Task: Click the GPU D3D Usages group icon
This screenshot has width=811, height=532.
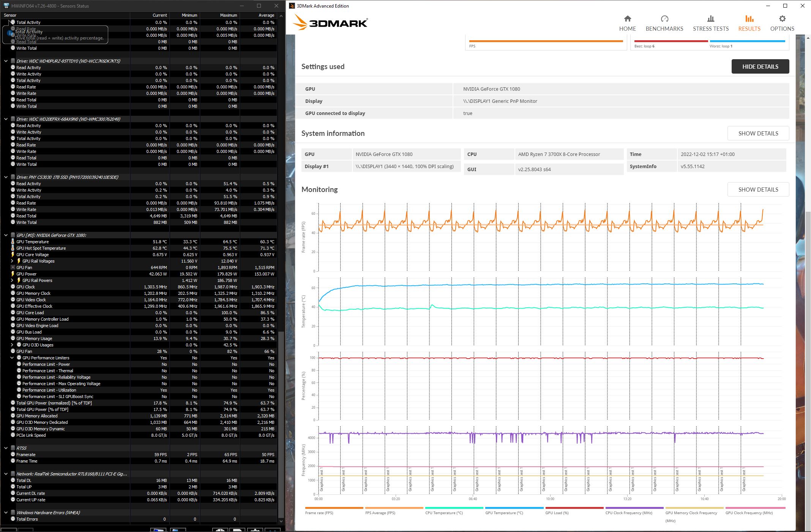Action: tap(19, 345)
